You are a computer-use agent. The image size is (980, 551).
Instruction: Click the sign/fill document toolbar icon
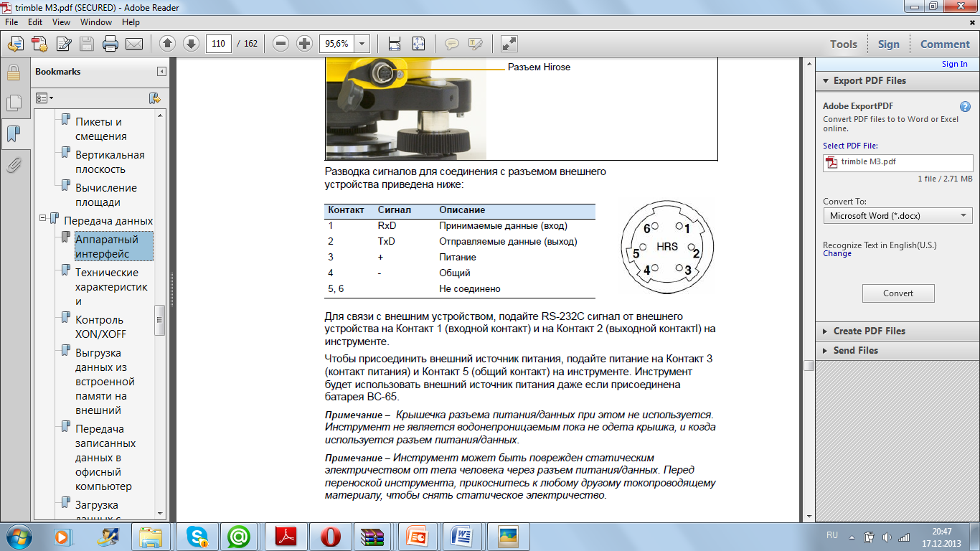click(63, 44)
